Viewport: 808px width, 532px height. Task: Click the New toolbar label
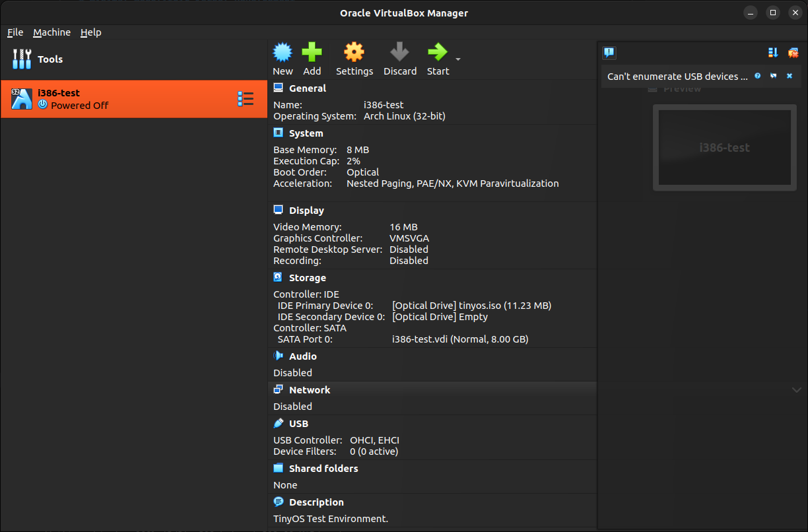click(x=283, y=71)
